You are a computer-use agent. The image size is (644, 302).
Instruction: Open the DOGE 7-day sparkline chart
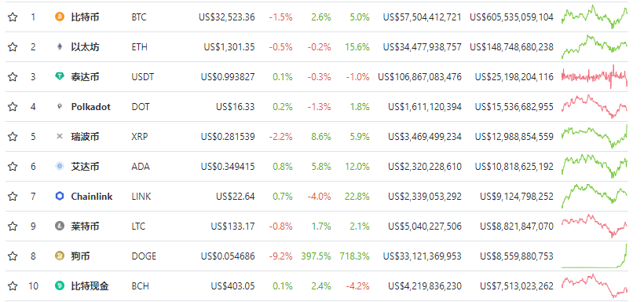[x=595, y=256]
